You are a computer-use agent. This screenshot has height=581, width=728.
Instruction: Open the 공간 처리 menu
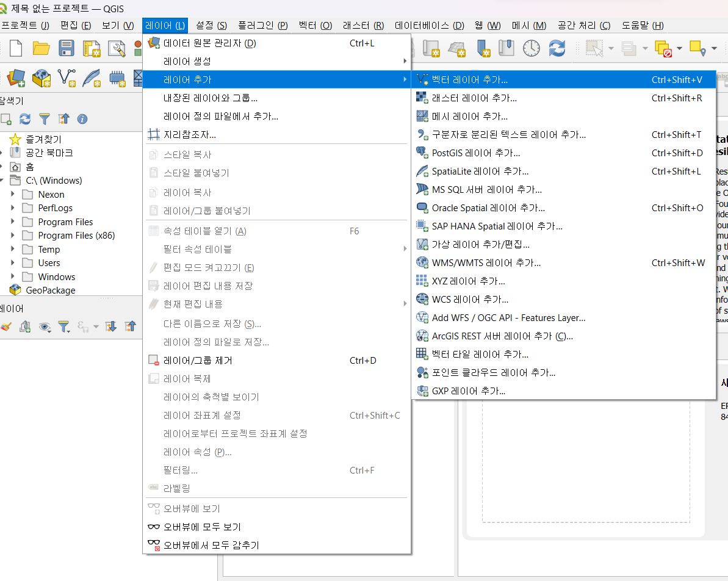tap(584, 26)
